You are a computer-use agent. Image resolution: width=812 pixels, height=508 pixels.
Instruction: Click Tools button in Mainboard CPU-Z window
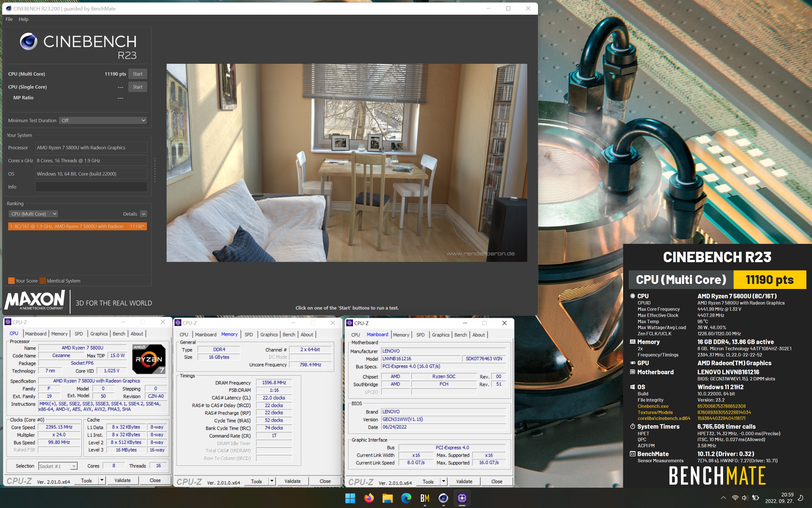[428, 481]
